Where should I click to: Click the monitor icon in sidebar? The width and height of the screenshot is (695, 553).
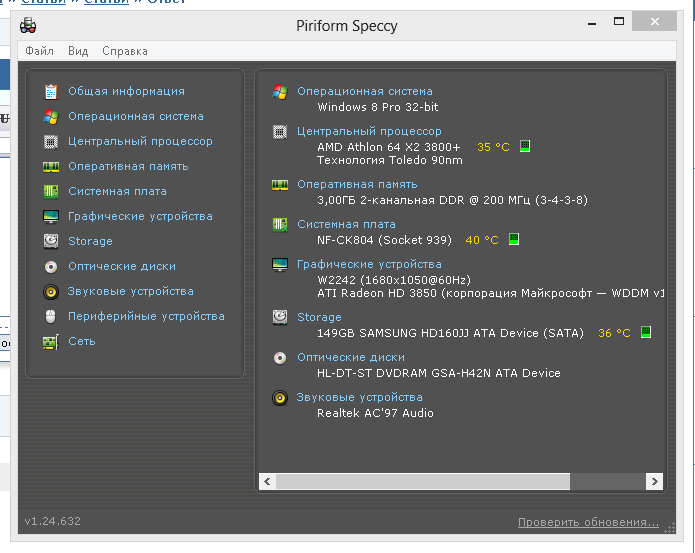tap(51, 217)
